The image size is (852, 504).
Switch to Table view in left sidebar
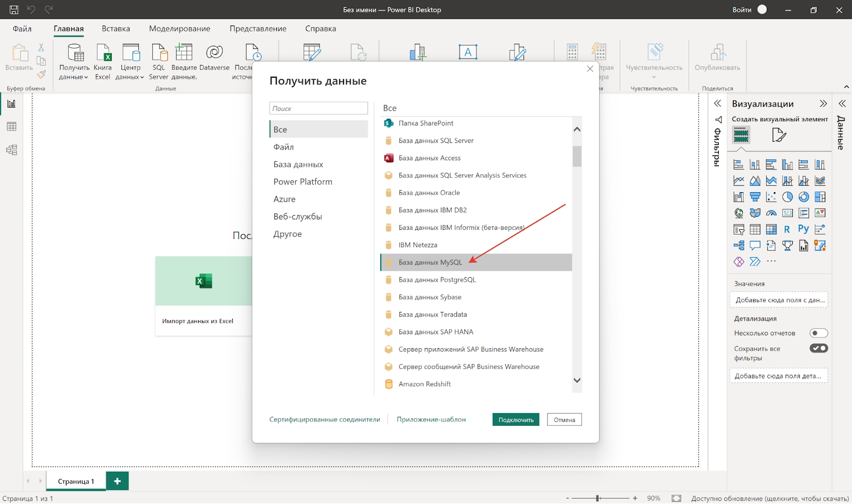(x=11, y=127)
